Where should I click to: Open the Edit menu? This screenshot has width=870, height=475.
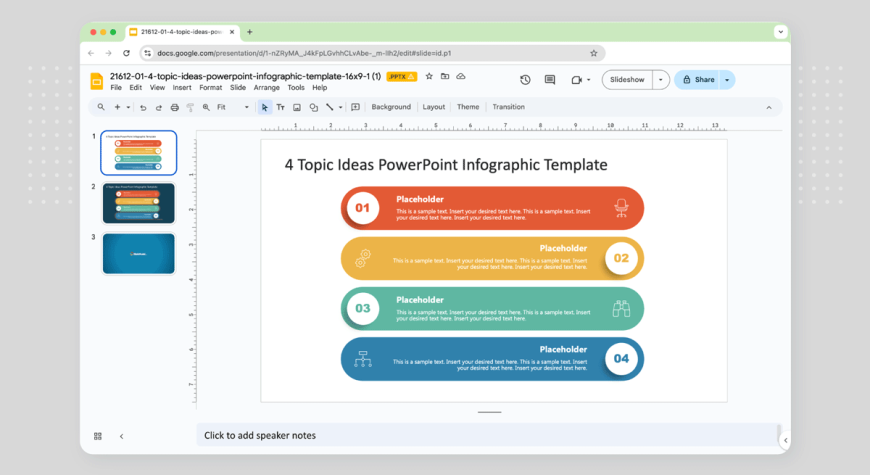click(135, 88)
